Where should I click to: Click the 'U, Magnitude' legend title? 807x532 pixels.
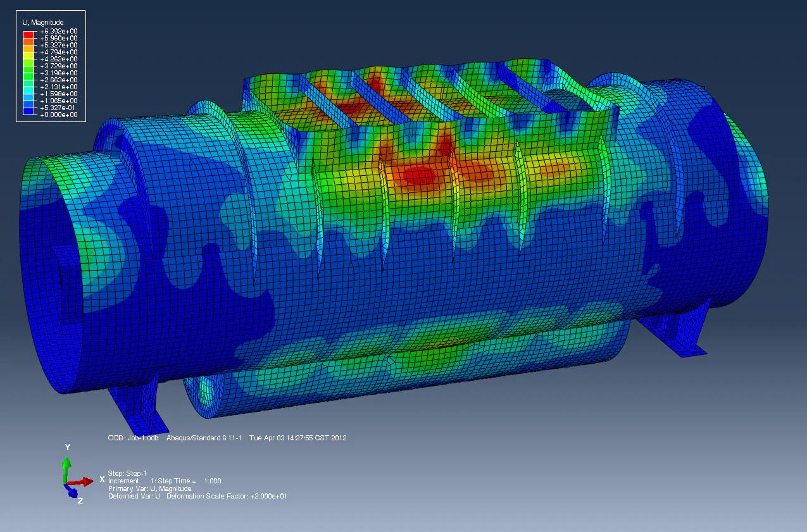(x=43, y=22)
